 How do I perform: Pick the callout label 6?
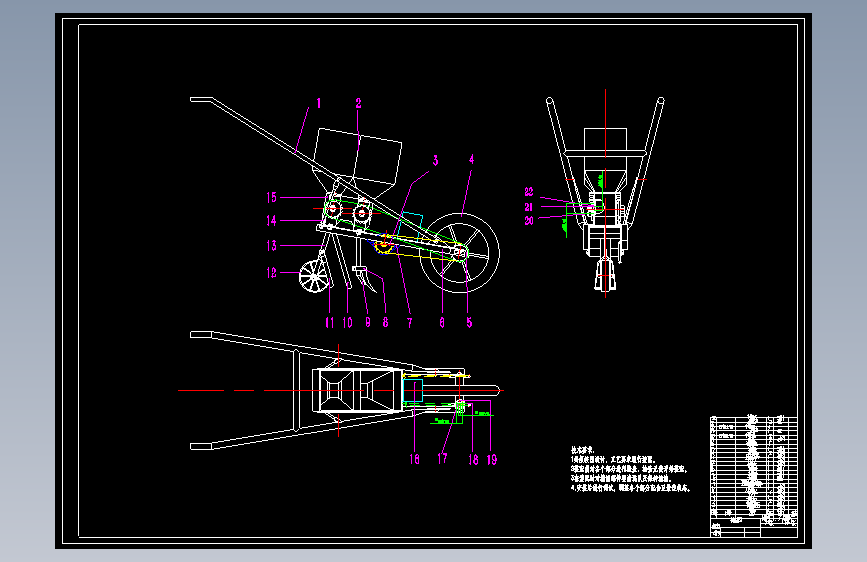click(x=442, y=322)
